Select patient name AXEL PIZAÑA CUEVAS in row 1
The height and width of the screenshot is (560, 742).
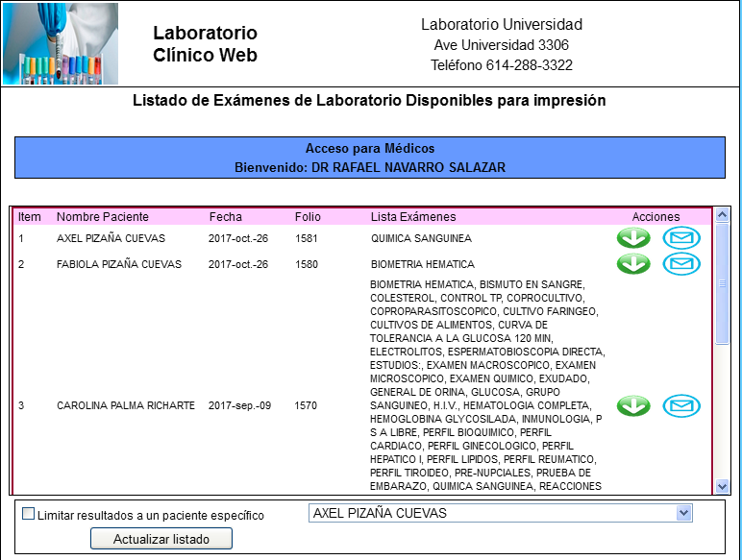(x=111, y=238)
